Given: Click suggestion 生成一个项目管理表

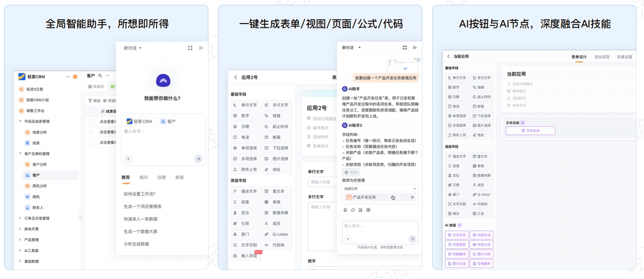Looking at the screenshot, I should 142,206.
